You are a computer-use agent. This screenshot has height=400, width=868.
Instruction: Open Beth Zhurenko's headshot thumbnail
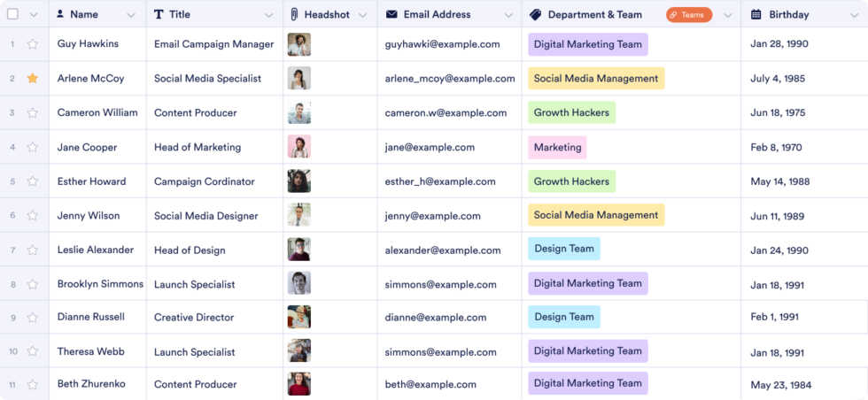(x=299, y=384)
